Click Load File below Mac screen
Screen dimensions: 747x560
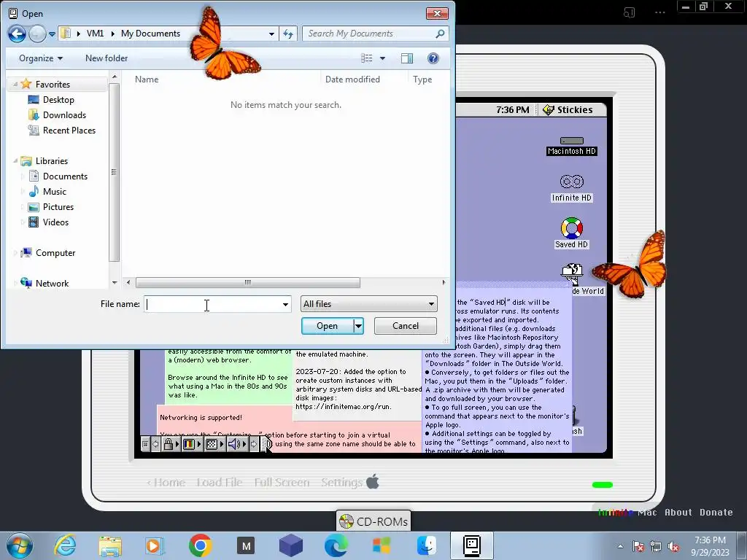[220, 483]
